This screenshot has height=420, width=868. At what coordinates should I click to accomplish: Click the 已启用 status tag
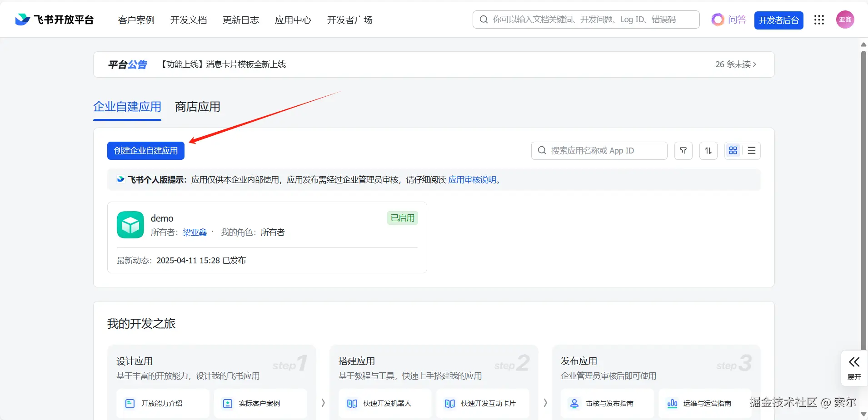(x=403, y=218)
